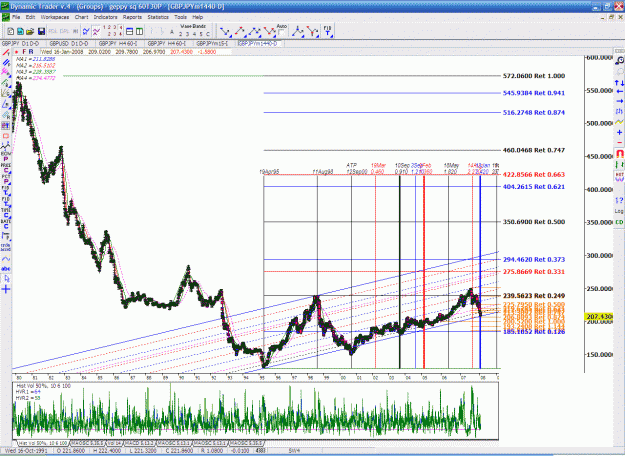The height and width of the screenshot is (456, 625).
Task: Open the Indicators menu
Action: click(x=106, y=17)
